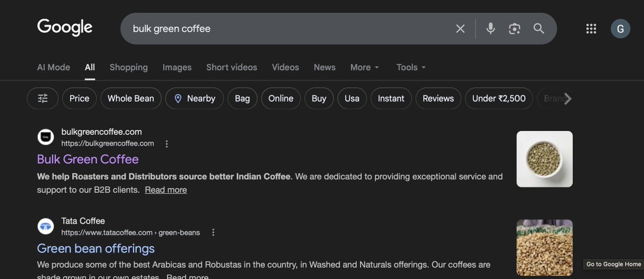Click the bulkgreencoffee.com site name
Image resolution: width=644 pixels, height=279 pixels.
(102, 132)
